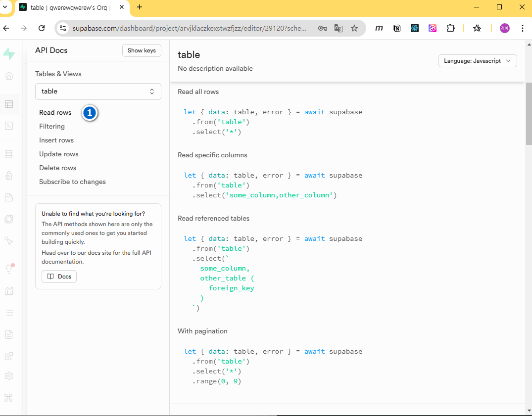Go to Insert rows section

point(56,140)
